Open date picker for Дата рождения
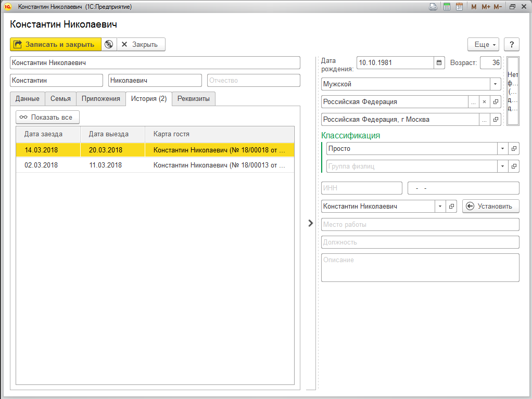Image resolution: width=532 pixels, height=399 pixels. point(439,63)
